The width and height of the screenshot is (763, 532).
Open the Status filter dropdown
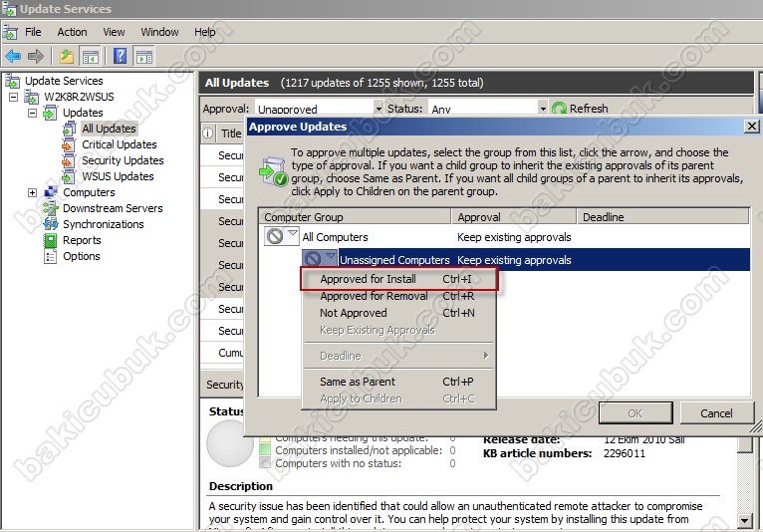542,109
